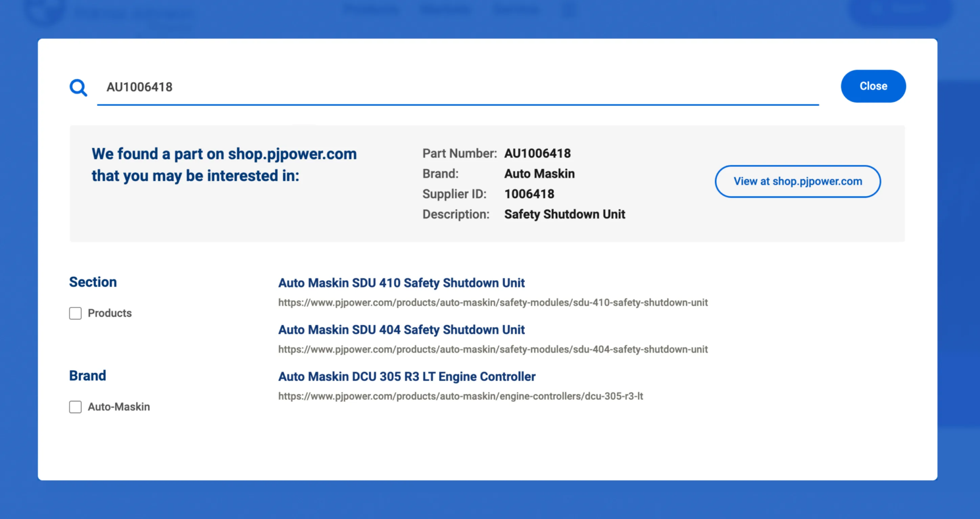Viewport: 980px width, 519px height.
Task: Click the Supplier ID value 1006418
Action: point(529,194)
